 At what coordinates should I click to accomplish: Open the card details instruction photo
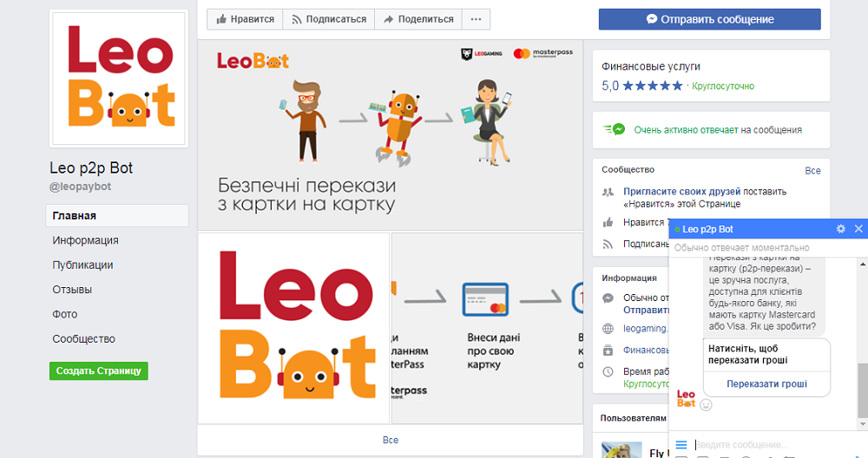click(x=487, y=328)
